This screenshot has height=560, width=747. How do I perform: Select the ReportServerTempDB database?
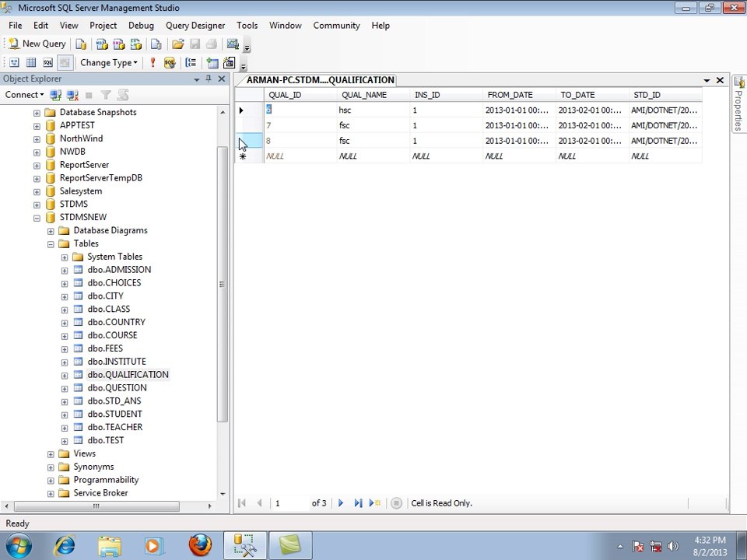pyautogui.click(x=100, y=177)
